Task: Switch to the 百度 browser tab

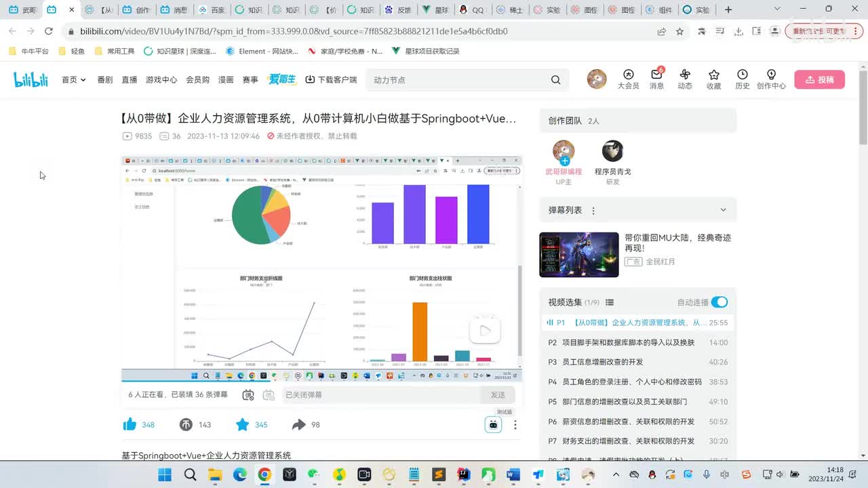Action: [210, 9]
